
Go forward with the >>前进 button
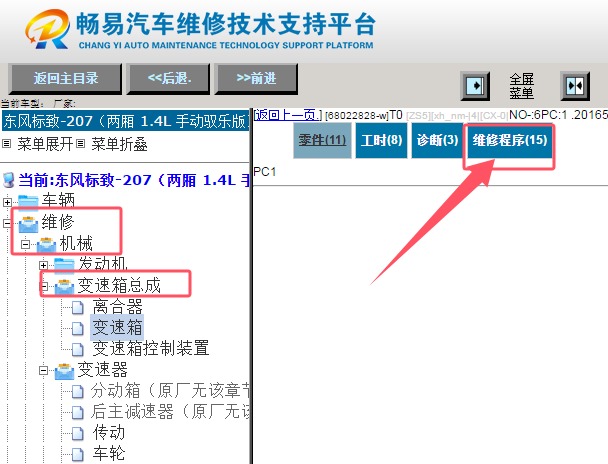pyautogui.click(x=256, y=79)
